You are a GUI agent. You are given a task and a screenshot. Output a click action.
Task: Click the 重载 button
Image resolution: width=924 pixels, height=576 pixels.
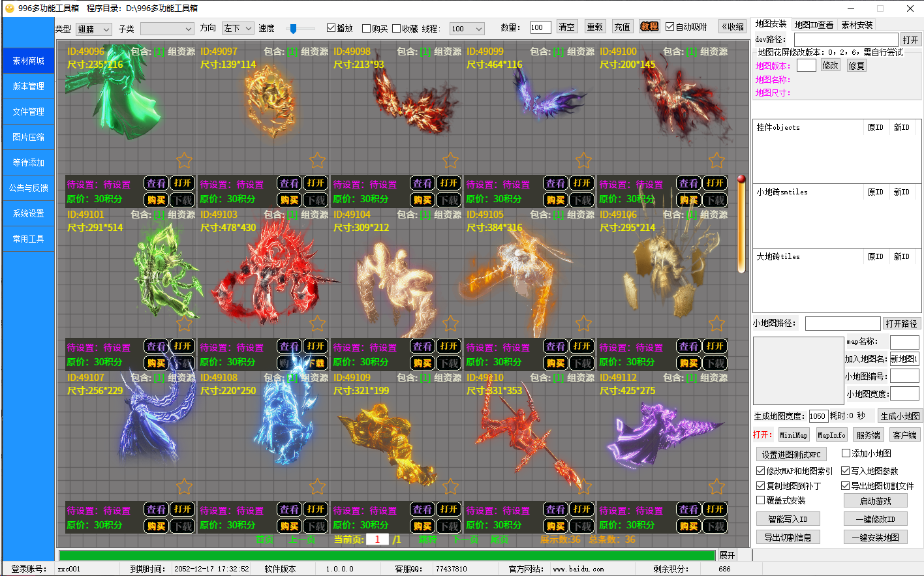[x=595, y=27]
